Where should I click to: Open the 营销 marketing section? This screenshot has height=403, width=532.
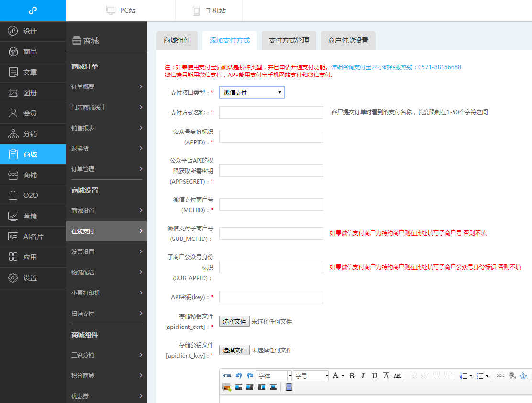pos(33,216)
